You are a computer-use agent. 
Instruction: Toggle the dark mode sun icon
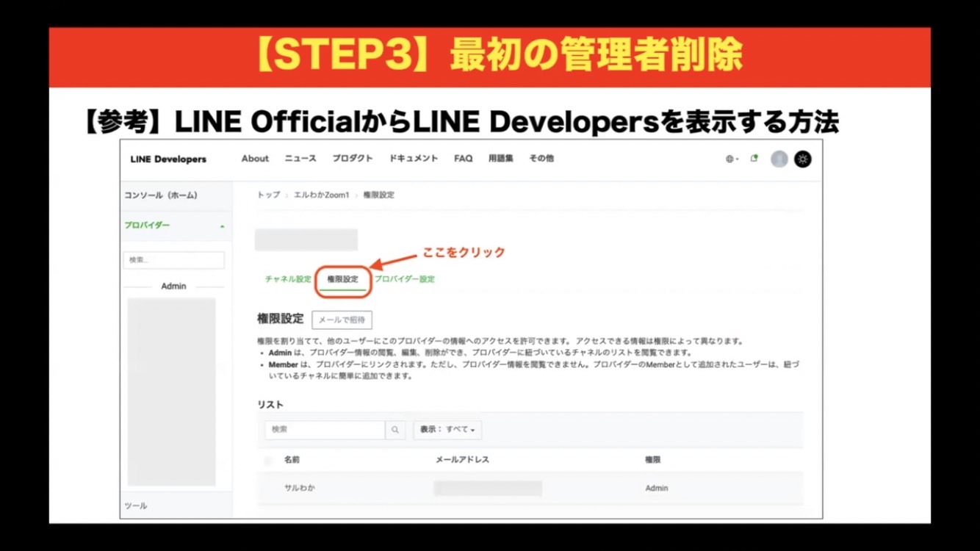tap(803, 159)
